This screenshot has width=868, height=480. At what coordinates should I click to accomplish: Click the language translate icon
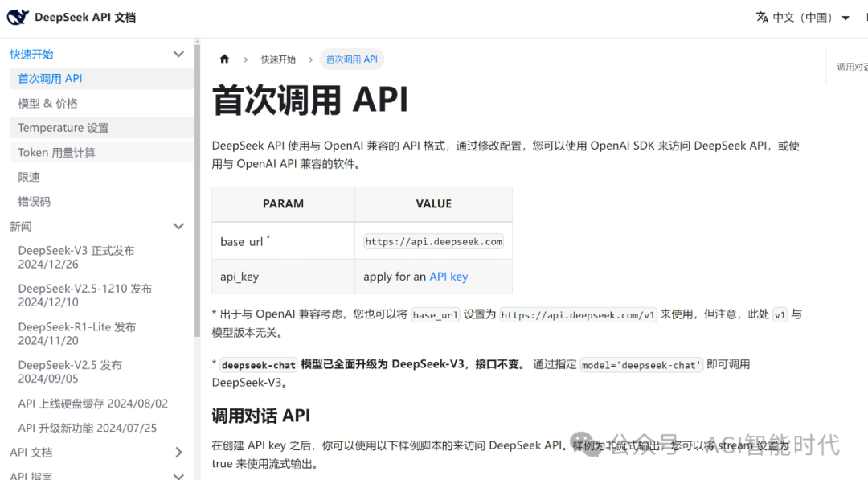click(x=762, y=18)
